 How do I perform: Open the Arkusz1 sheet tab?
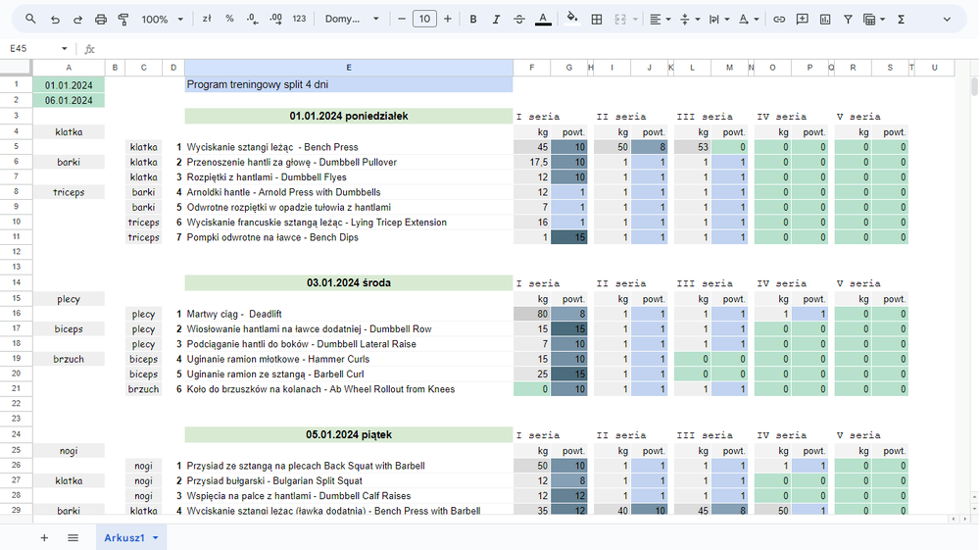(x=124, y=538)
